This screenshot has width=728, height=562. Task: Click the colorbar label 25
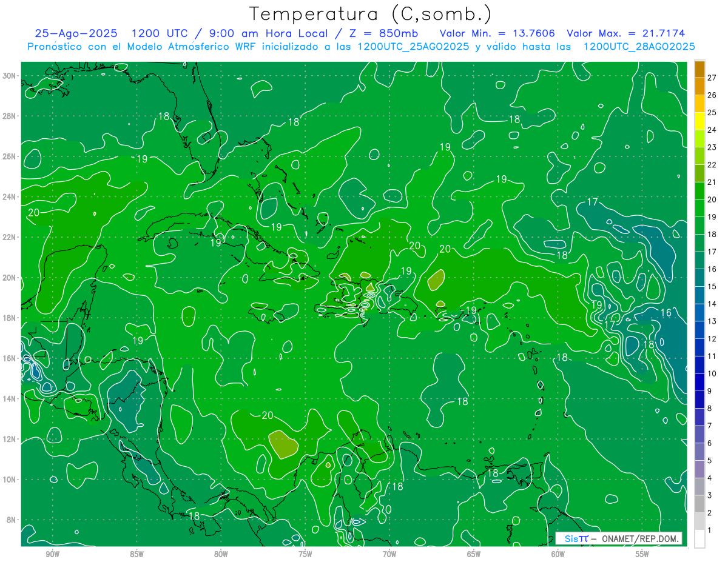(x=712, y=112)
